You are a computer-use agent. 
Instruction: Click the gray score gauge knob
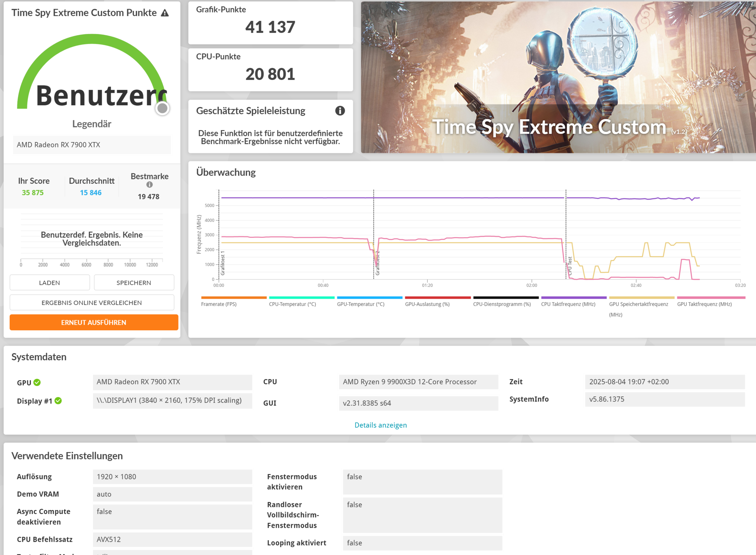[x=162, y=108]
